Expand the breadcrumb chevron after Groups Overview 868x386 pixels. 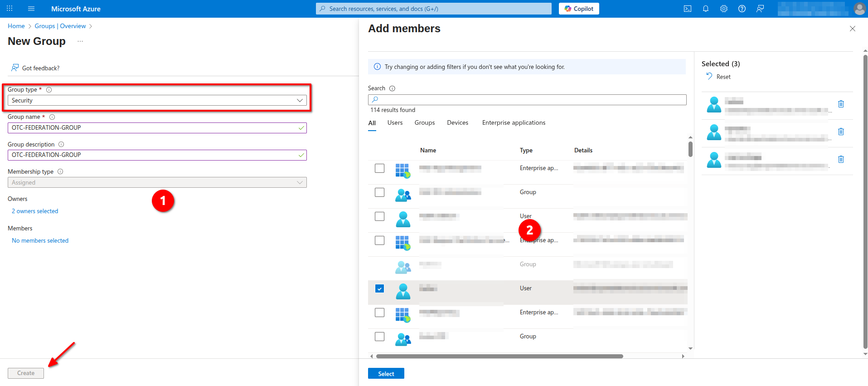[91, 26]
